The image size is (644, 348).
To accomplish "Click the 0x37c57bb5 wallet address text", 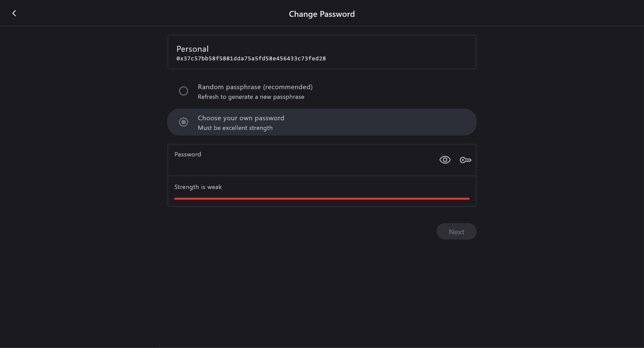I will (251, 59).
